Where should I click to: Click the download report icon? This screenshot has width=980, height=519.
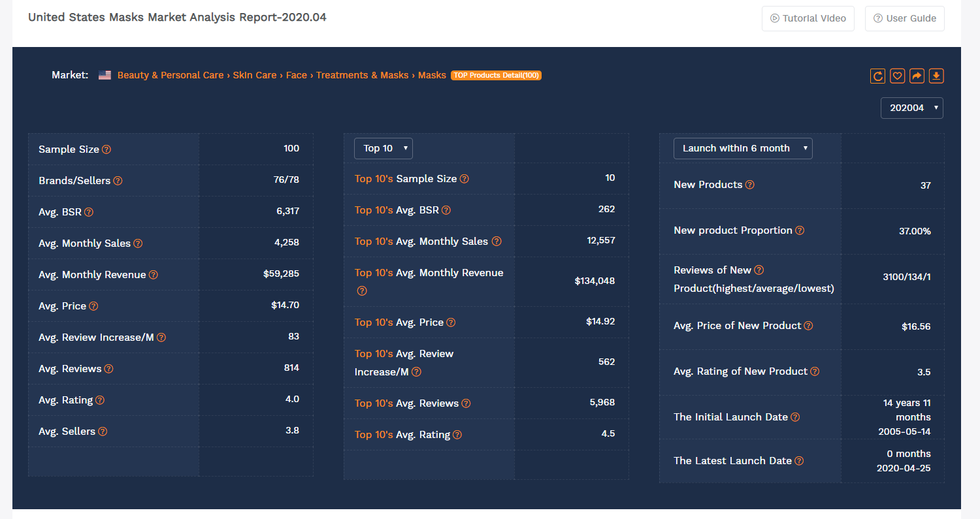pos(936,76)
